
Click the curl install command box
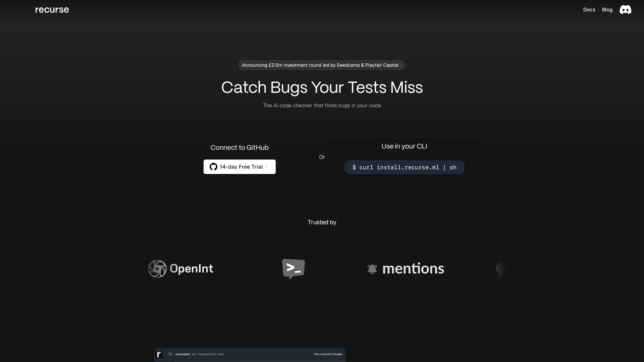[404, 167]
